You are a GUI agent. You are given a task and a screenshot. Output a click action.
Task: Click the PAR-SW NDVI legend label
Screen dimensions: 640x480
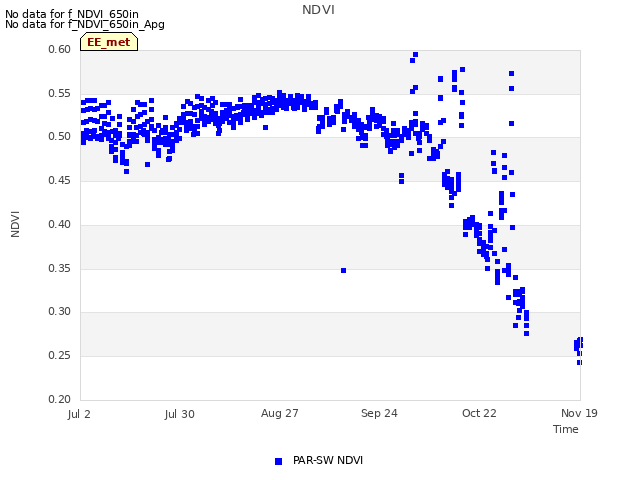(328, 460)
